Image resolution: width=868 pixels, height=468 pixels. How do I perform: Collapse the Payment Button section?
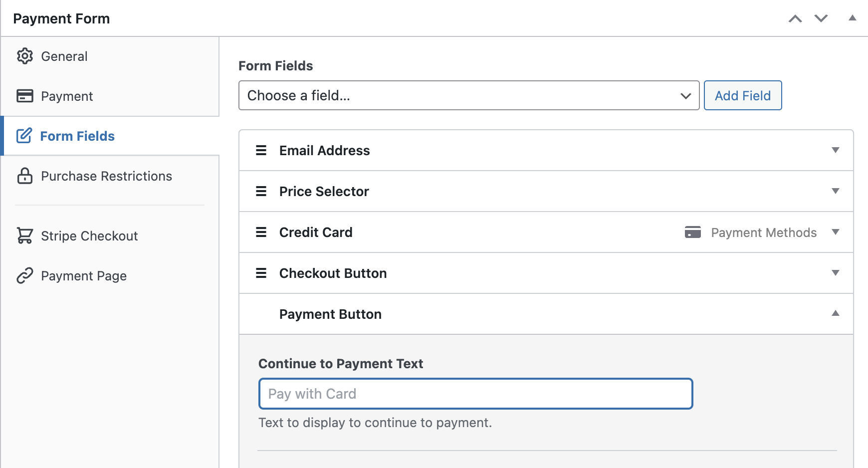click(x=835, y=314)
